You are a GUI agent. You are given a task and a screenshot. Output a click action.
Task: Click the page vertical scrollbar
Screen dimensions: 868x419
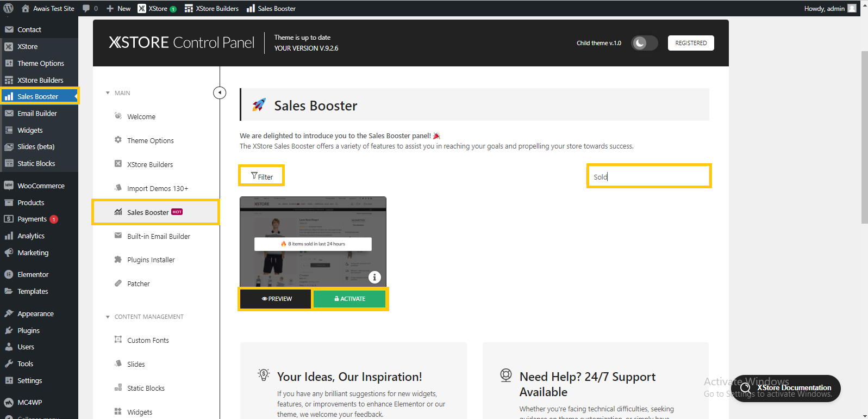coord(864,137)
